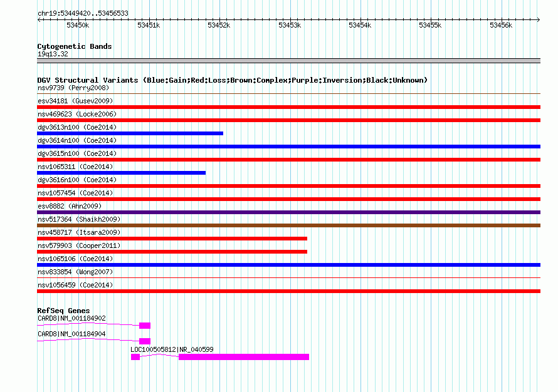Click the RefSeq Genes track title

[x=63, y=311]
